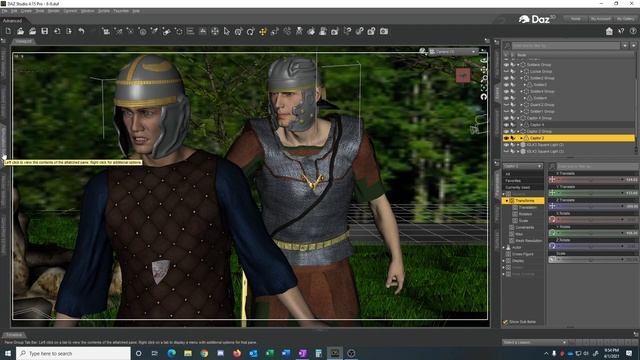Open File Explorer from the taskbar
Screen dimensions: 640x360
coord(188,353)
